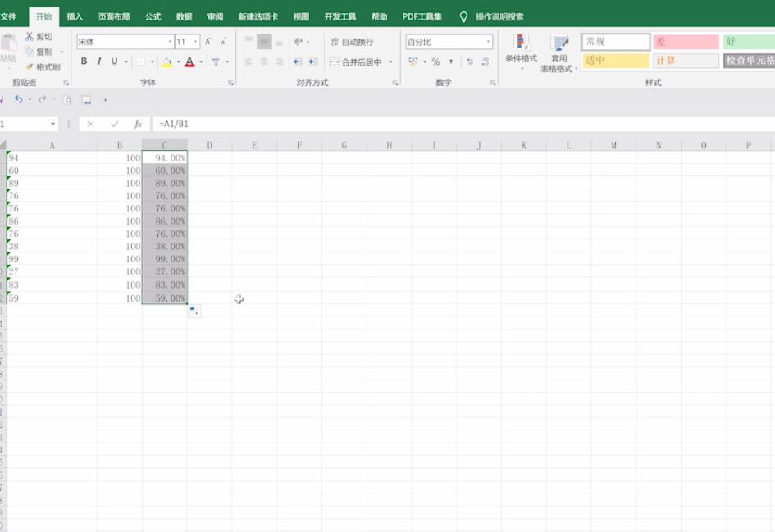
Task: Expand the font color dropdown arrow
Action: [x=201, y=61]
